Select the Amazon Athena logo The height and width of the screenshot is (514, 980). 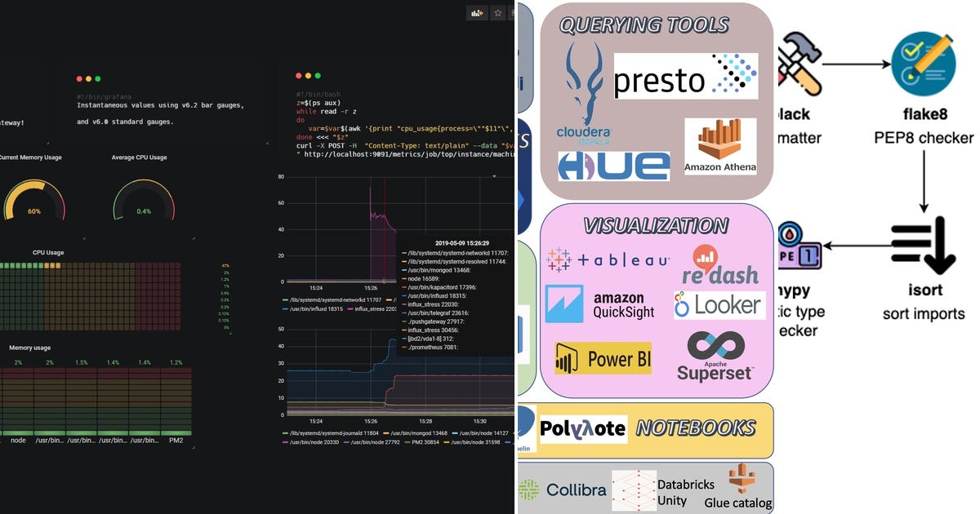[720, 145]
